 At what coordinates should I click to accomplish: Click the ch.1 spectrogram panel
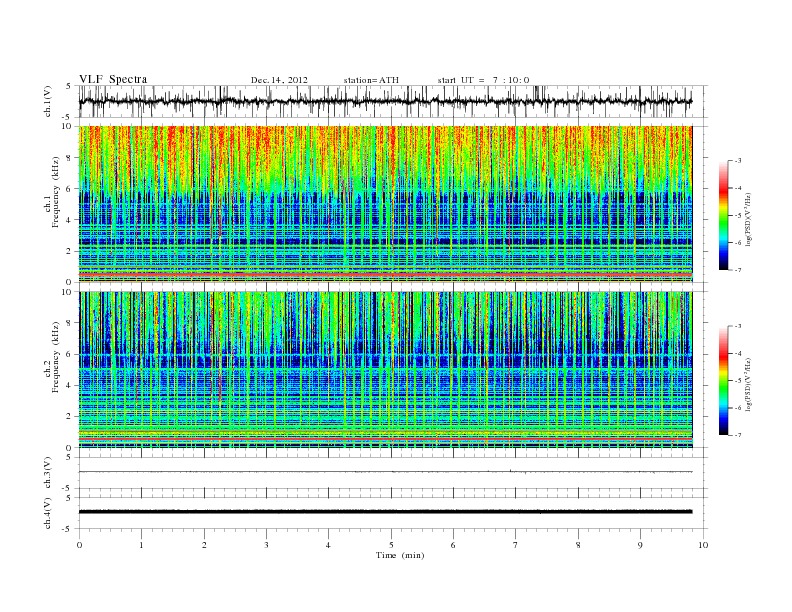385,204
